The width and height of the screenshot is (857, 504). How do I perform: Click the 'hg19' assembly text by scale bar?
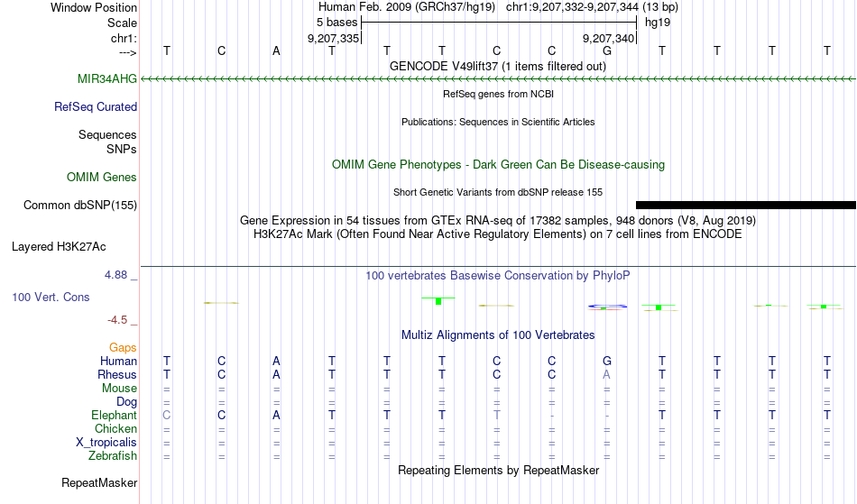[658, 23]
